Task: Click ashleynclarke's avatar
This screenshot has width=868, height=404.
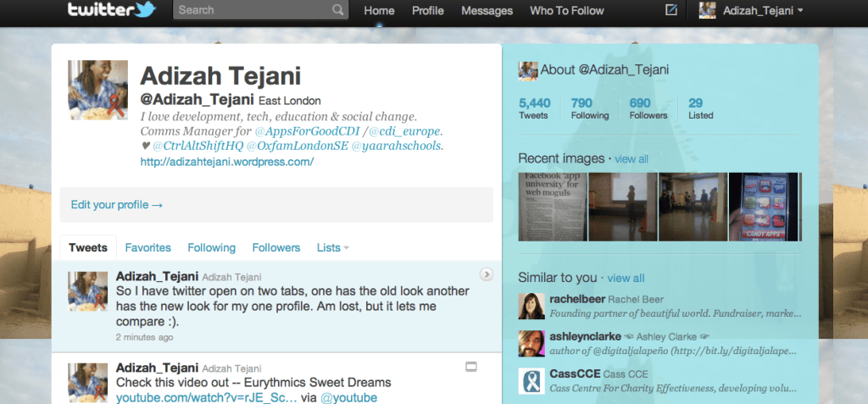Action: 531,343
